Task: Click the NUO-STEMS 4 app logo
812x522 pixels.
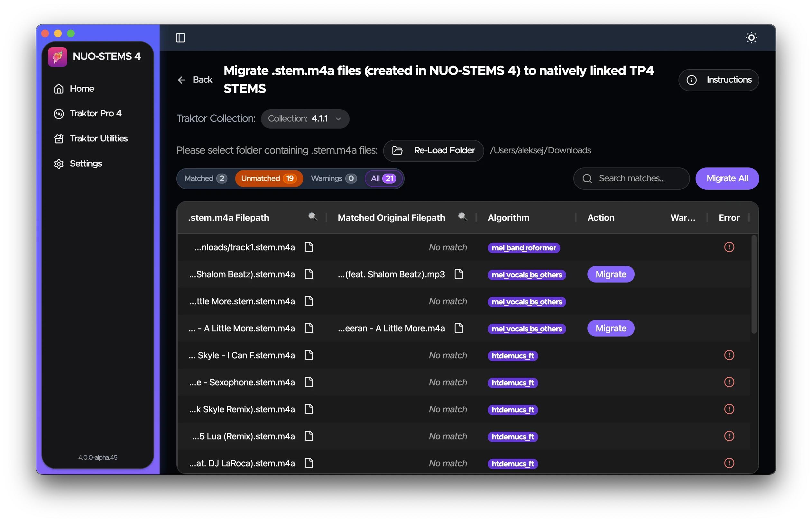Action: (58, 57)
